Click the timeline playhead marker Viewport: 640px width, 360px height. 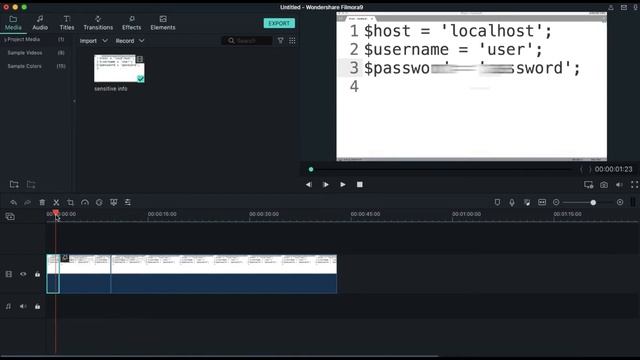click(x=56, y=213)
